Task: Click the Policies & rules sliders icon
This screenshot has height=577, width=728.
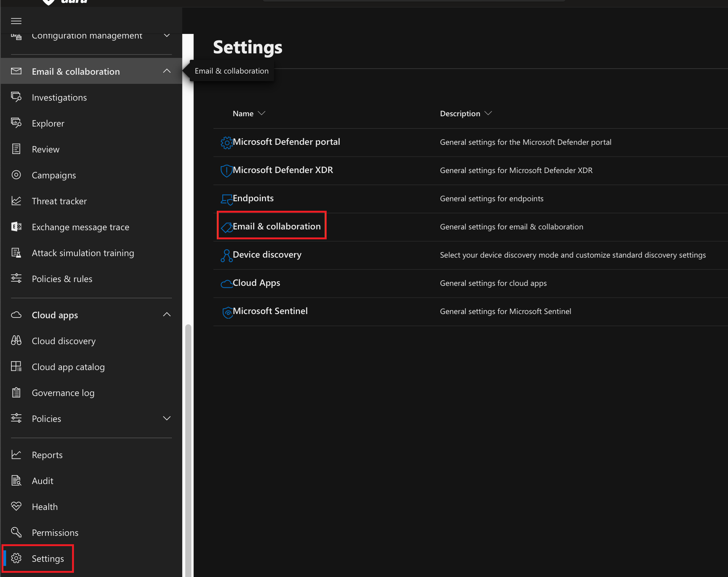Action: point(16,279)
